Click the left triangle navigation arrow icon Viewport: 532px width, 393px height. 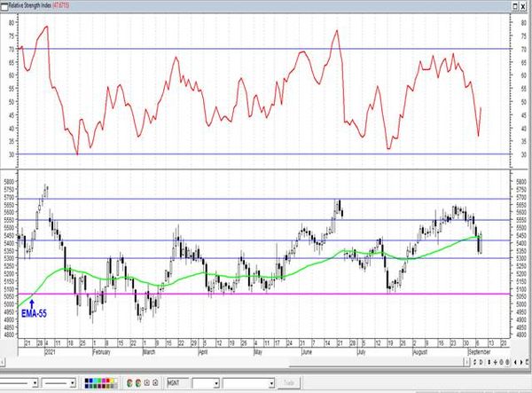coord(515,362)
